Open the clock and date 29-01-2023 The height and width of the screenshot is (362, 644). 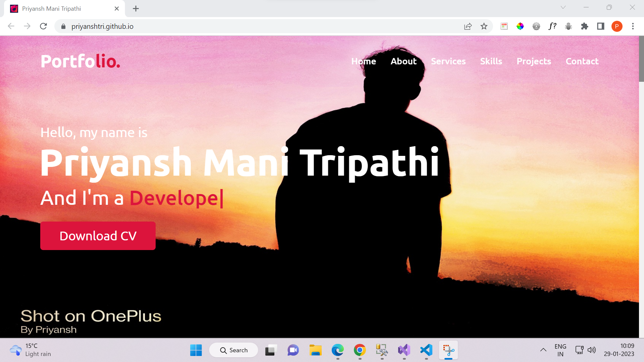[x=619, y=350]
